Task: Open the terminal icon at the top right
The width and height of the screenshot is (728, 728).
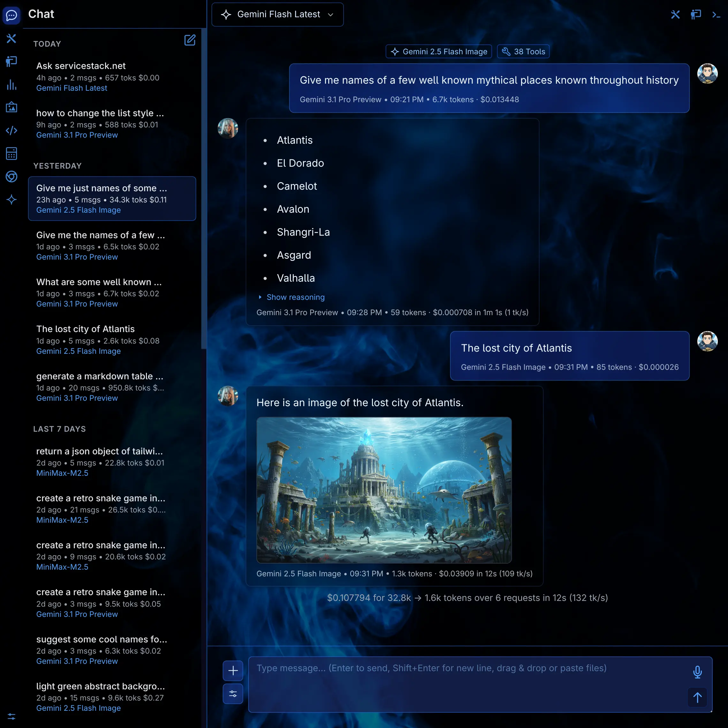Action: pyautogui.click(x=716, y=14)
